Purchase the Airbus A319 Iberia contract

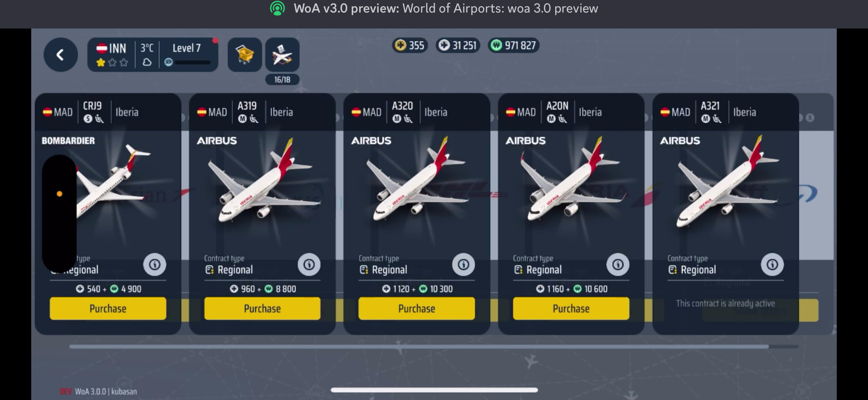click(262, 308)
